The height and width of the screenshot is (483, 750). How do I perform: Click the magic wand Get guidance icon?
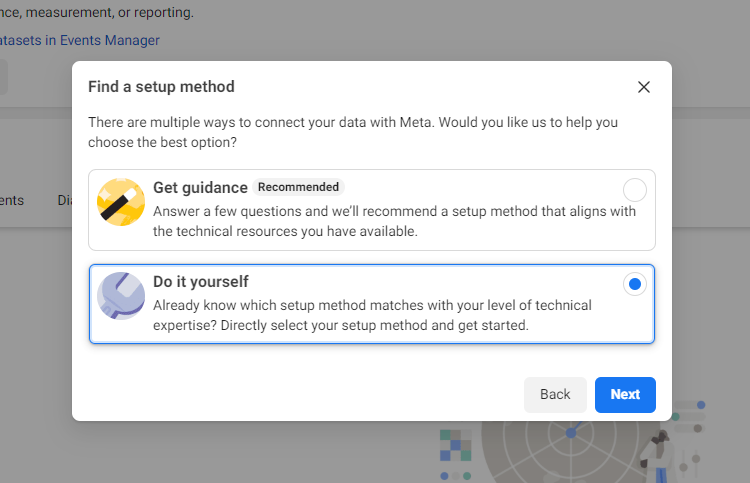[121, 202]
